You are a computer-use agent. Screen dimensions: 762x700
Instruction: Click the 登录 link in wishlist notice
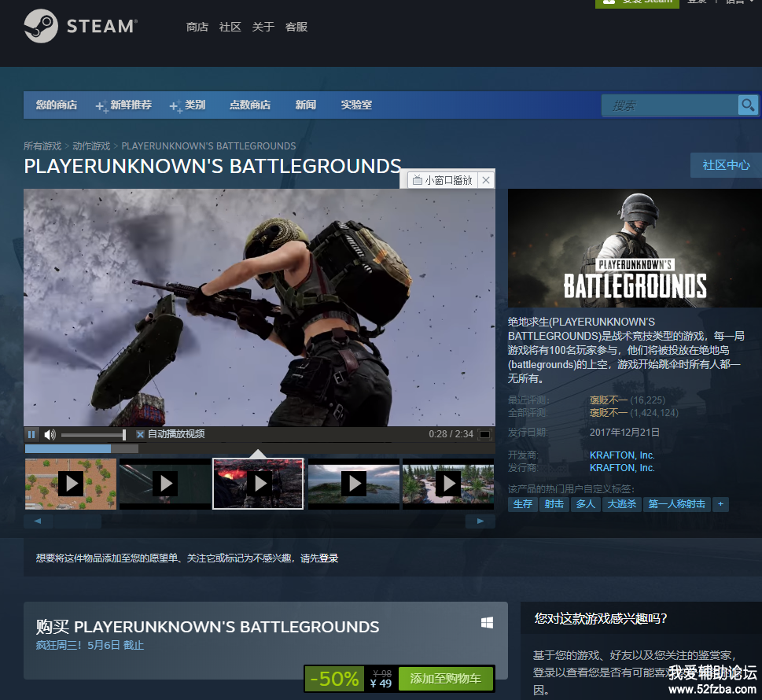coord(329,558)
